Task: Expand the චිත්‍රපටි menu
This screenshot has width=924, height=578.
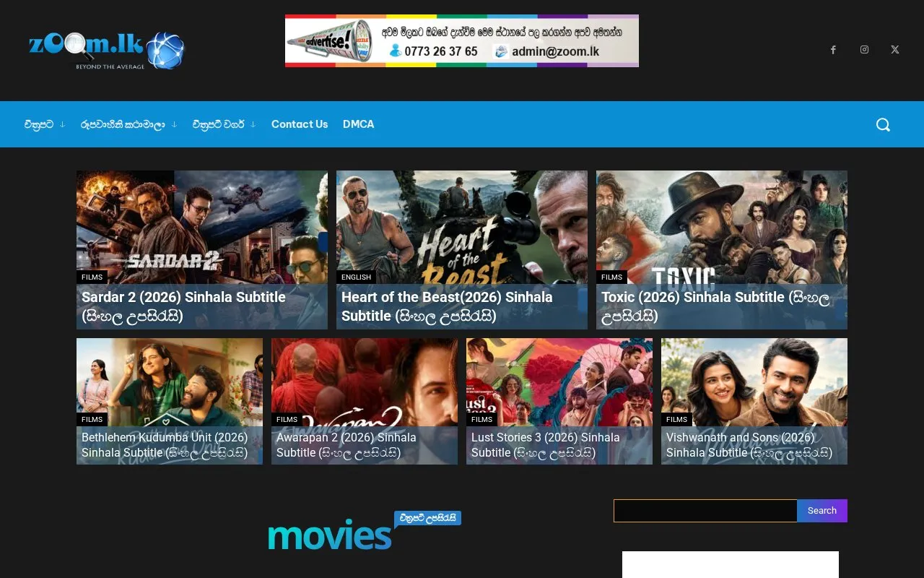Action: coord(45,124)
